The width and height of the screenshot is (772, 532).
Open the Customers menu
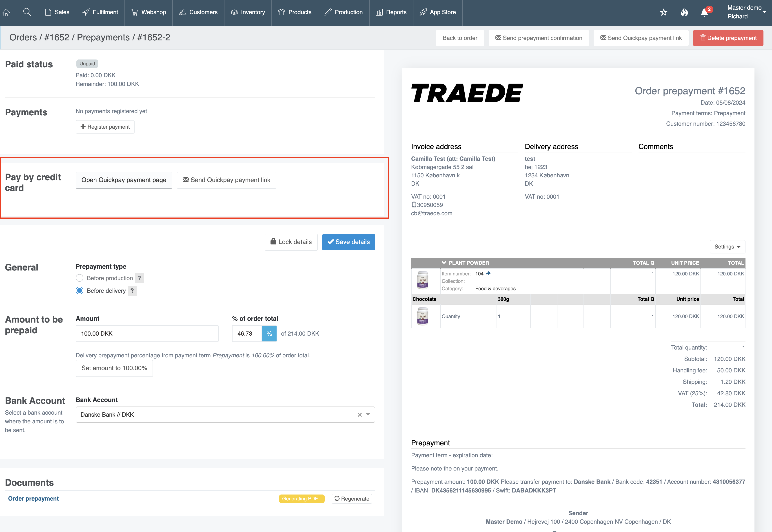tap(199, 12)
